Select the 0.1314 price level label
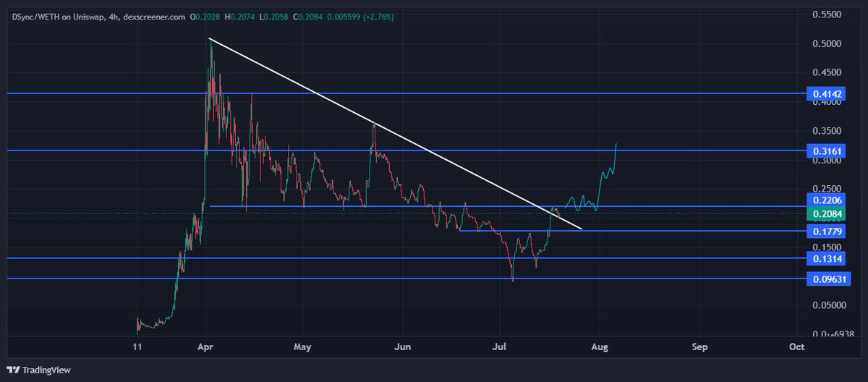This screenshot has height=382, width=868. tap(827, 258)
